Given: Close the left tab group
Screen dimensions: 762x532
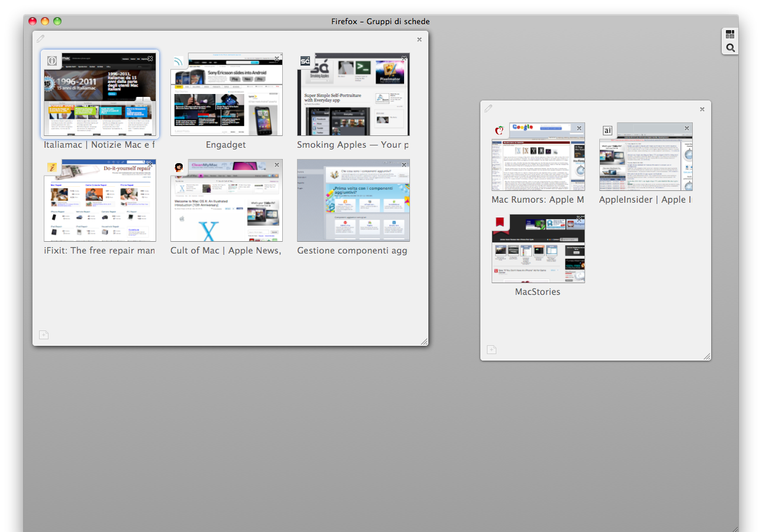Looking at the screenshot, I should tap(419, 40).
